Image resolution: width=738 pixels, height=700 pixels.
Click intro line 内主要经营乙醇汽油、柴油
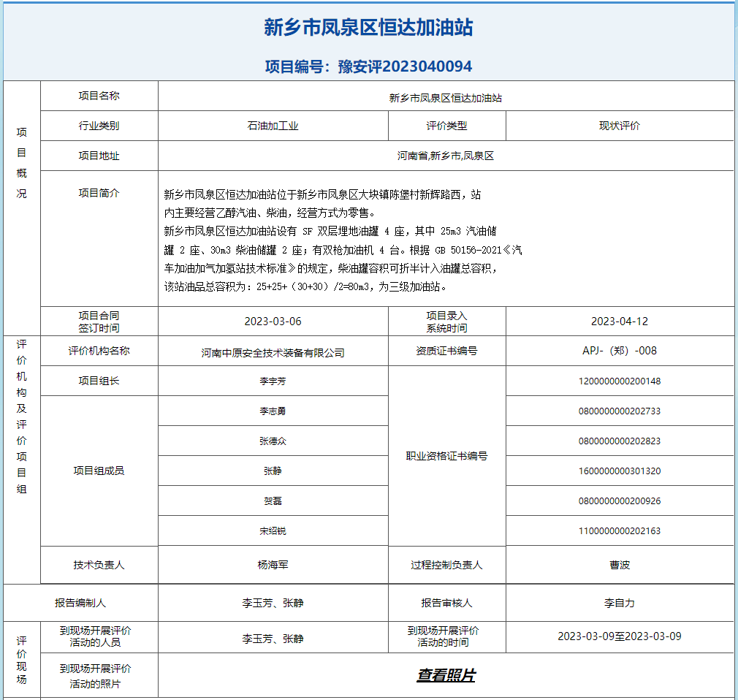pos(270,213)
